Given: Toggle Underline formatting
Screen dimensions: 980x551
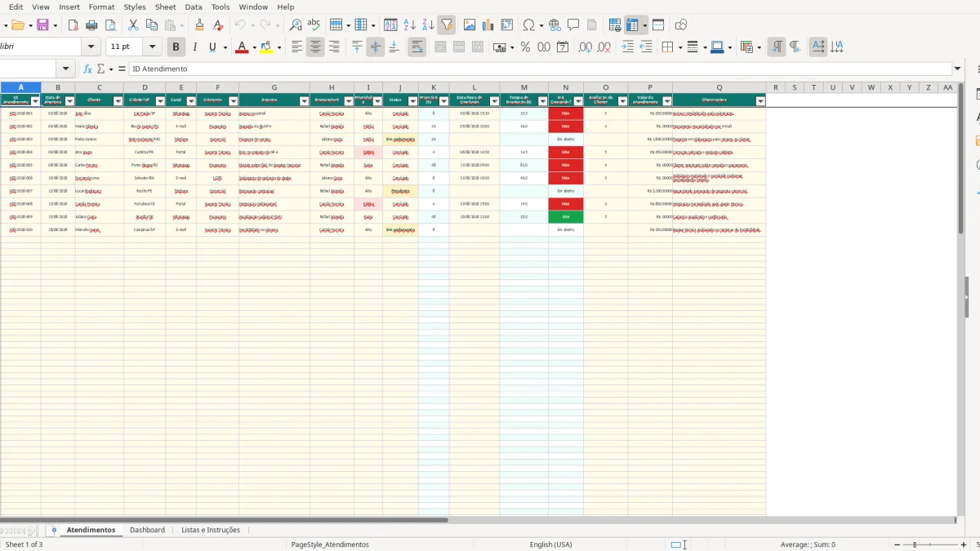Looking at the screenshot, I should 212,47.
